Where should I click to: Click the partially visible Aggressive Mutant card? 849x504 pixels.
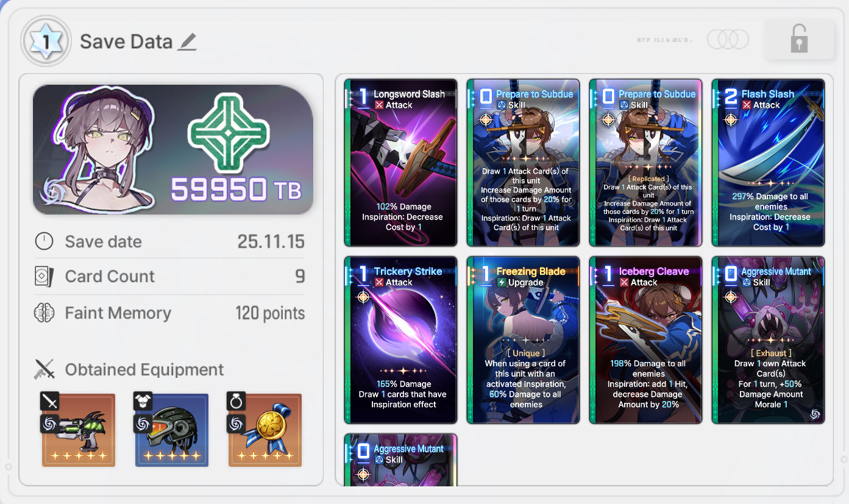(x=400, y=460)
